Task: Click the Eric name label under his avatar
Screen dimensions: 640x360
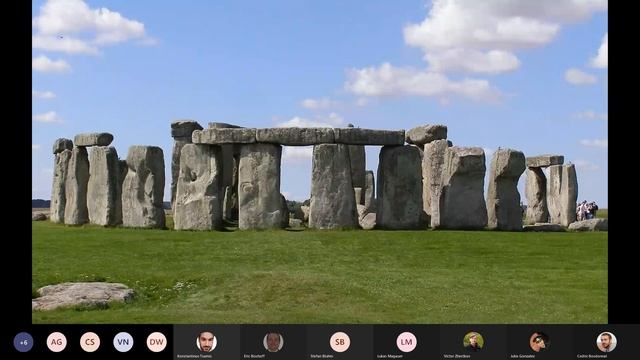Action: [254, 356]
